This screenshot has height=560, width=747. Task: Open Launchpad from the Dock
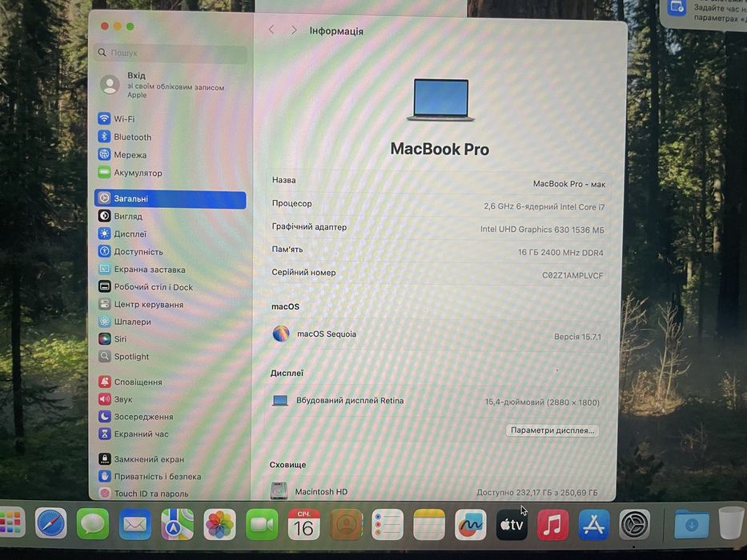pyautogui.click(x=10, y=523)
